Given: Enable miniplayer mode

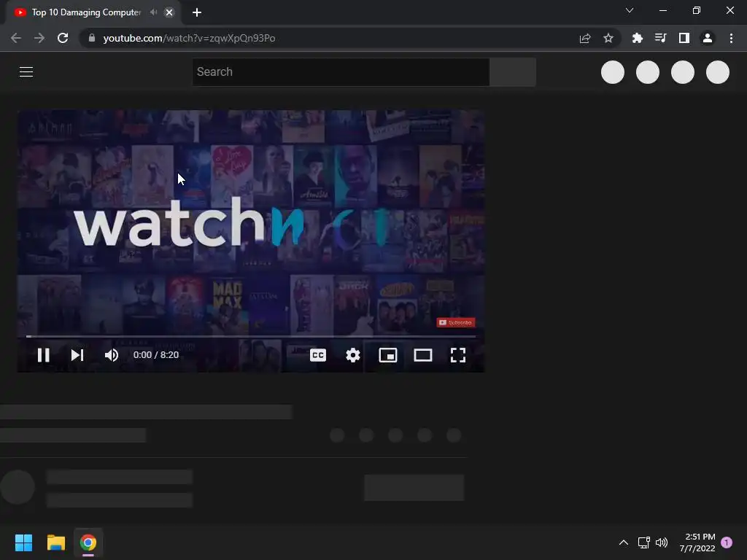Looking at the screenshot, I should click(388, 355).
